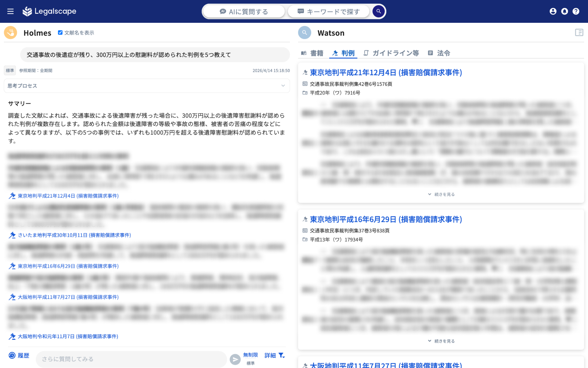Switch to the 書籍 tab
588x368 pixels.
coord(312,53)
